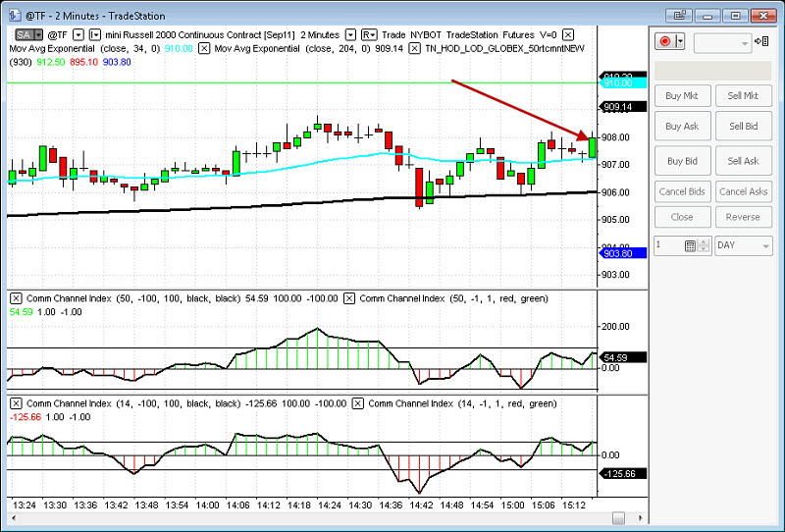Click the Close position button
This screenshot has width=785, height=532.
[x=682, y=217]
